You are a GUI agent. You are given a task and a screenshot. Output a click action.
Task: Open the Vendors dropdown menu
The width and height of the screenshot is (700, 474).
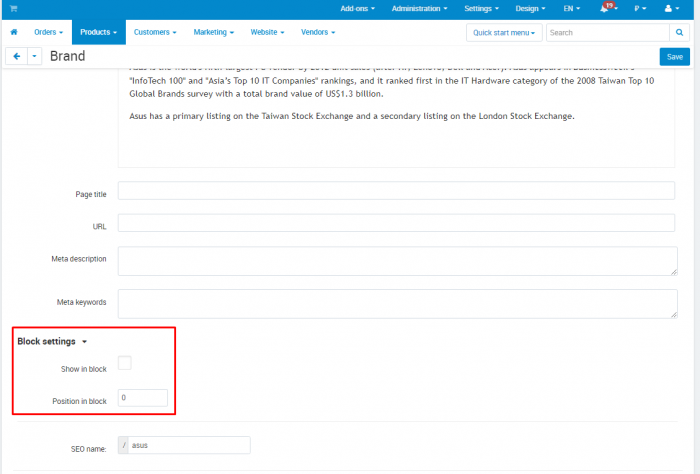point(318,32)
